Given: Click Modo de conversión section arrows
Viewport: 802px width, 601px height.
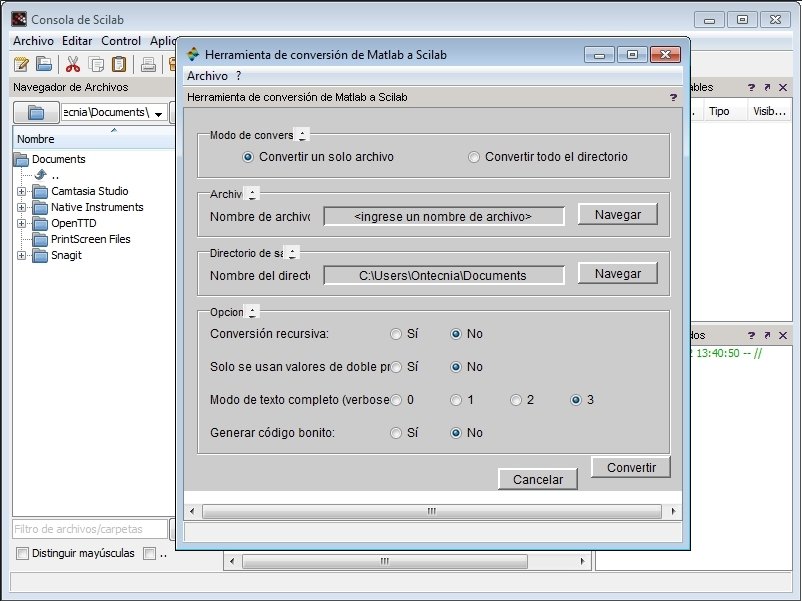Looking at the screenshot, I should click(302, 135).
